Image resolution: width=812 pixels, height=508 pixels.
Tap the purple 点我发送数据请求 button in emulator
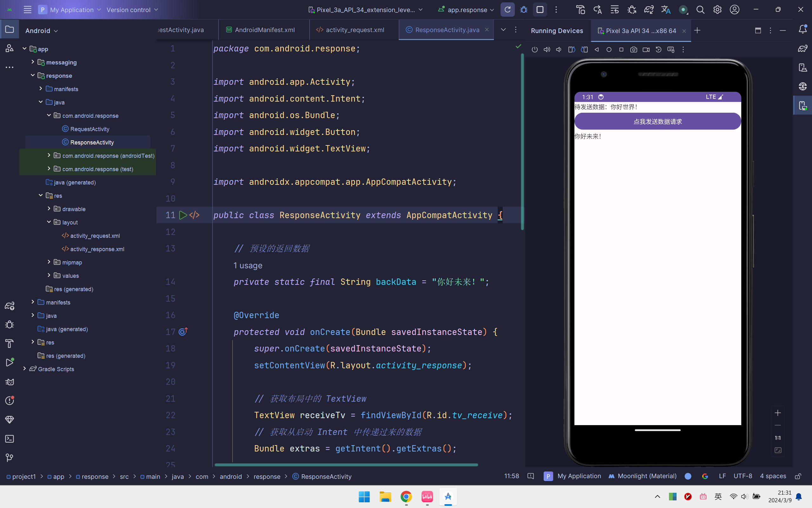pyautogui.click(x=658, y=121)
